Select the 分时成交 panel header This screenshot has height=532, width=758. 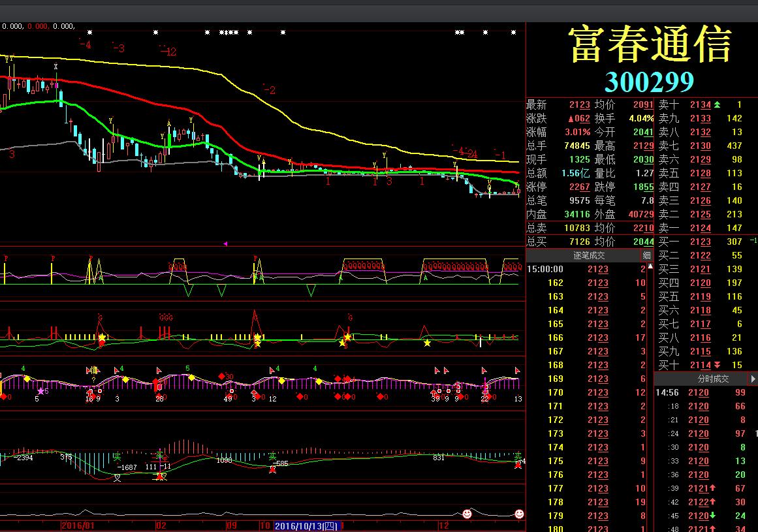coord(713,379)
